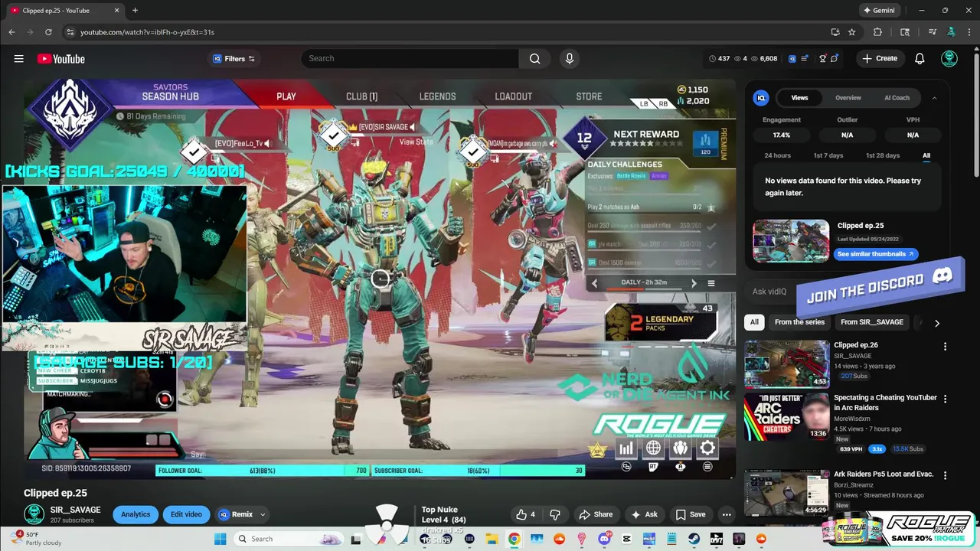
Task: Go back to the previous page
Action: [11, 32]
